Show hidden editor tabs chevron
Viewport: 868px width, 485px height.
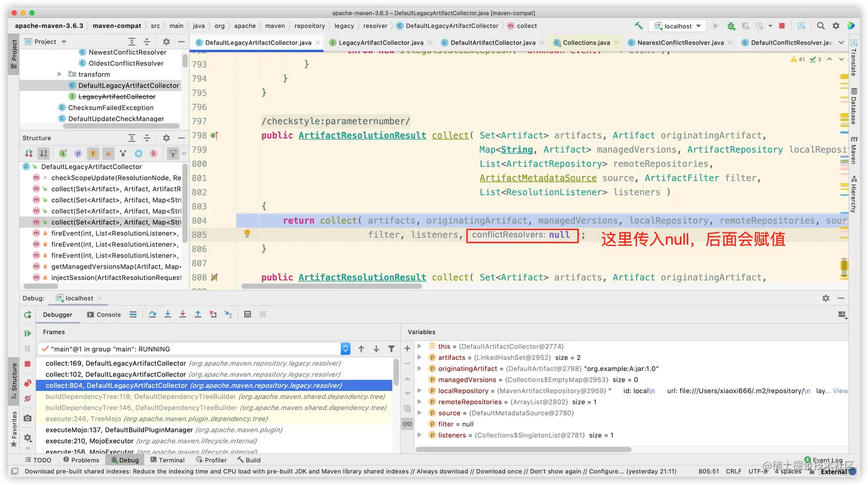[841, 42]
